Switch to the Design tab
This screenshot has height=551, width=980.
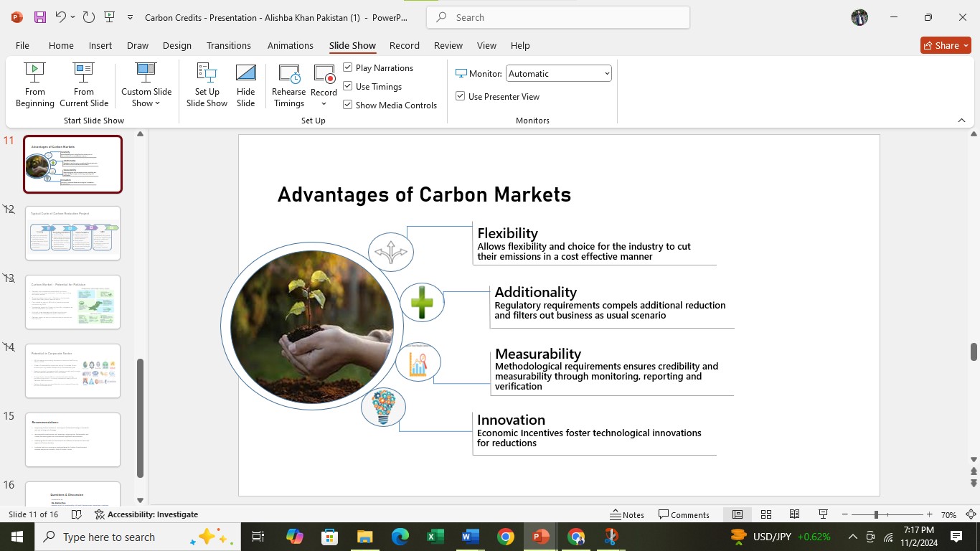pos(176,45)
